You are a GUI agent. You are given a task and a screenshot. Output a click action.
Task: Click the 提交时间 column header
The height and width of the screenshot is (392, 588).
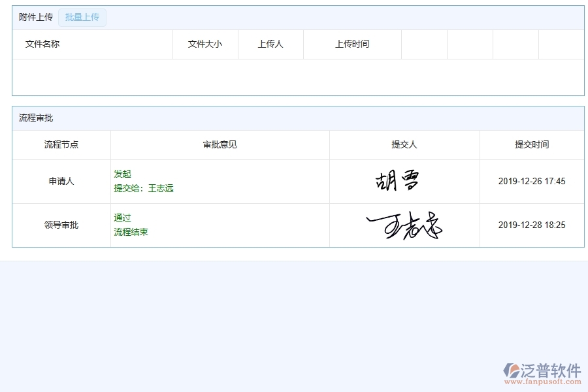click(531, 144)
